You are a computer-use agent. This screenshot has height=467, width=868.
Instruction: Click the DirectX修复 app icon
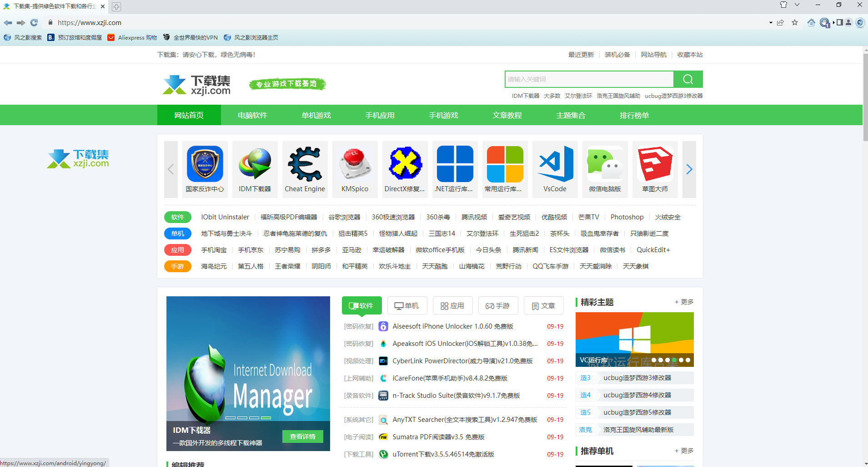(405, 164)
